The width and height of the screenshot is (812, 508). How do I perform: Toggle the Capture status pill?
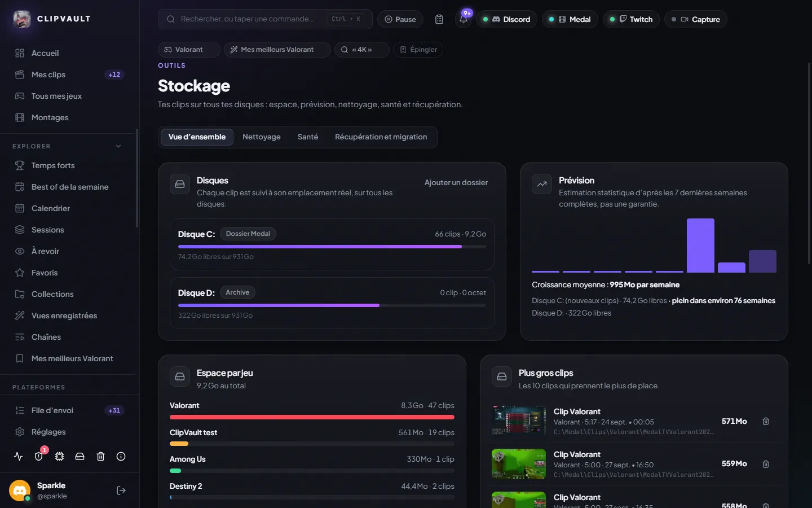[696, 19]
